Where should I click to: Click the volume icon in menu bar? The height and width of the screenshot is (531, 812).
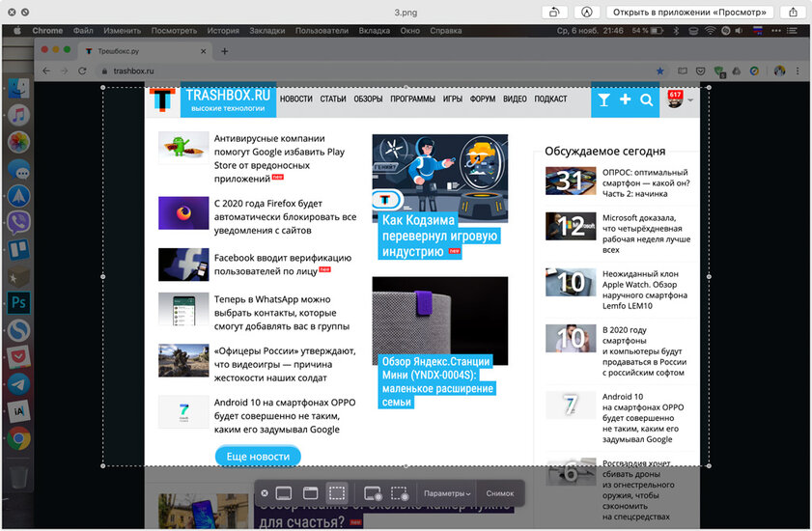[739, 31]
